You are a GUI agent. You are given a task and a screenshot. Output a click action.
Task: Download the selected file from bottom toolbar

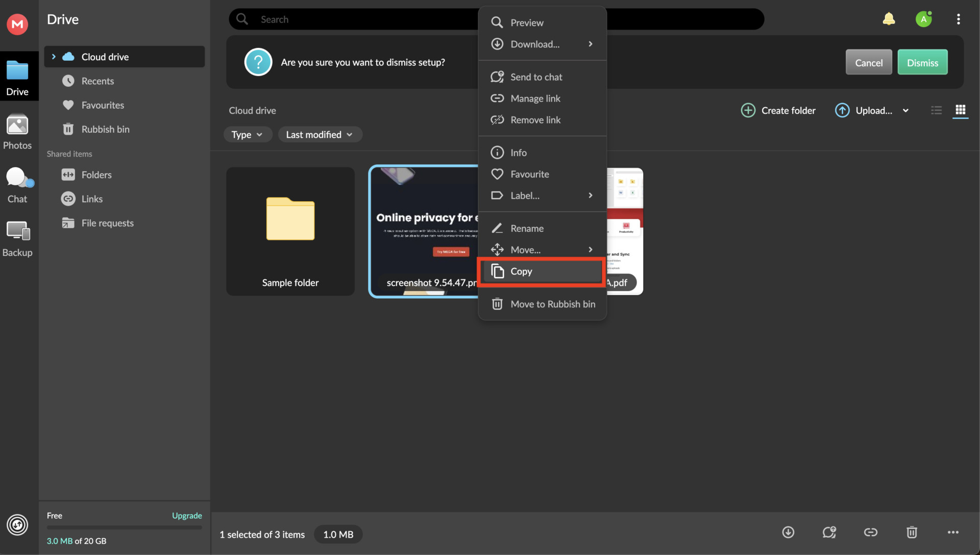(x=788, y=532)
